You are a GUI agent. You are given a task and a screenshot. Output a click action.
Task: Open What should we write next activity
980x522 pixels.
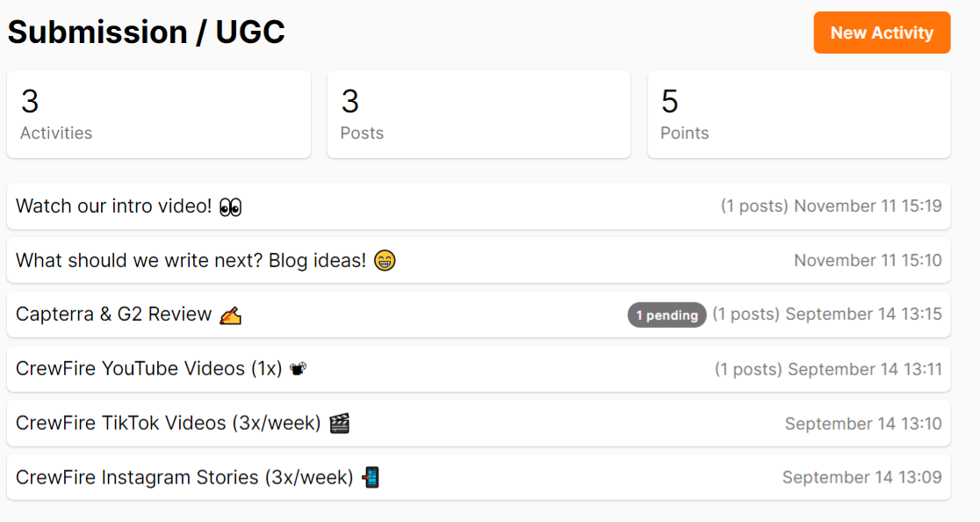(479, 260)
